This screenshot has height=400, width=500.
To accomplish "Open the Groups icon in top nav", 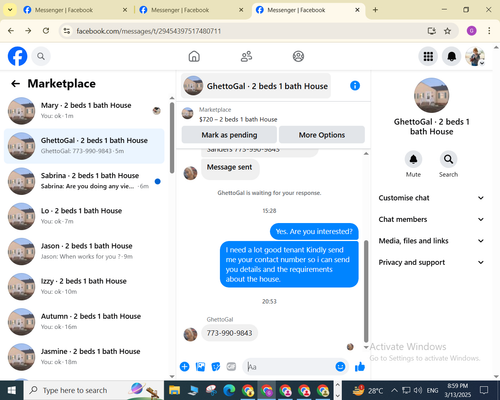I will point(298,56).
